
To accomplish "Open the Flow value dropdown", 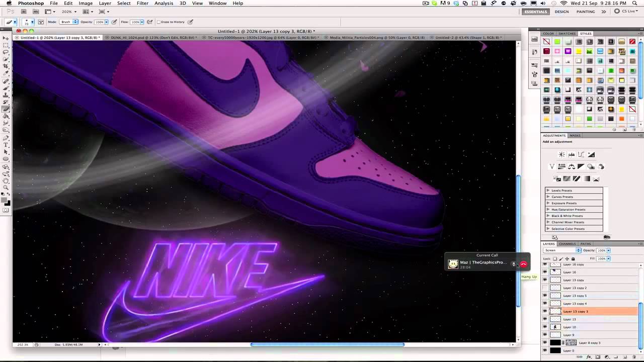I will point(142,22).
